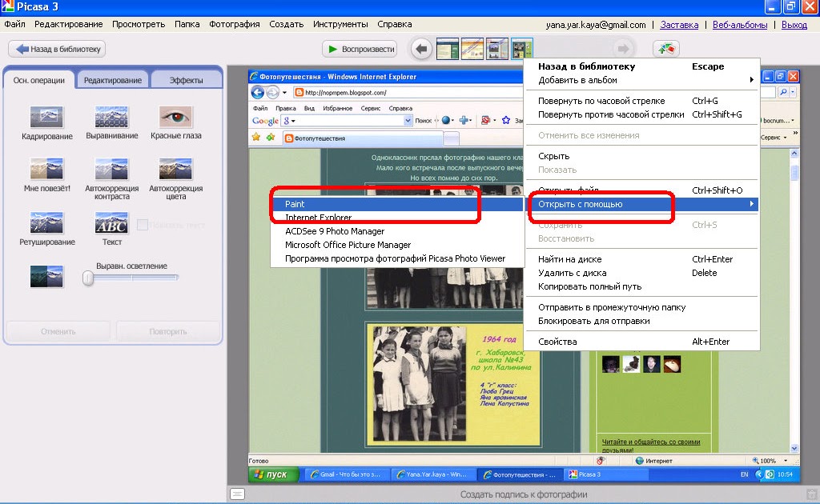Screen dimensions: 820x504
Task: Switch to Эффекты tab
Action: tap(186, 80)
